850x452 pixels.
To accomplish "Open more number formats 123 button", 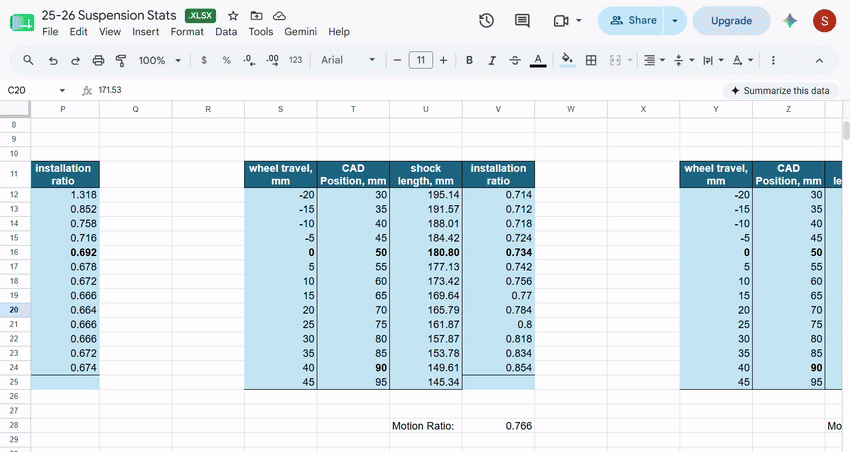I will click(x=295, y=60).
